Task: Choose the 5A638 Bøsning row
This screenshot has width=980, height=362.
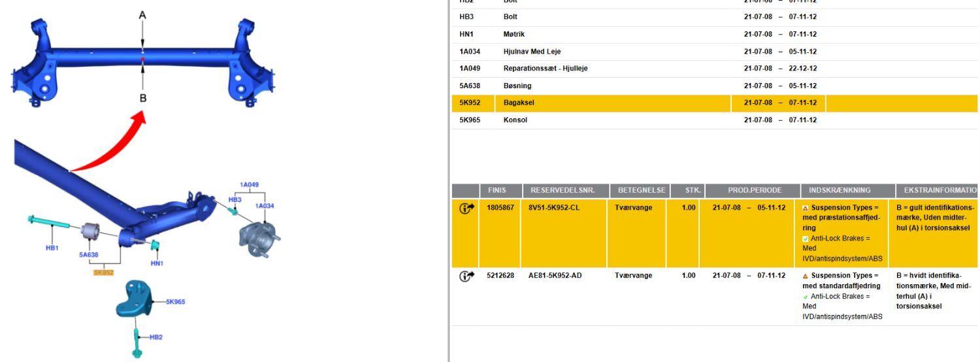Action: coord(517,86)
